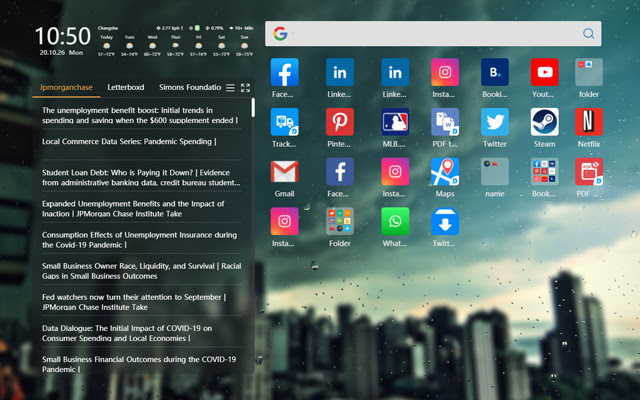Open the feed list hamburger menu icon
Image resolution: width=640 pixels, height=400 pixels.
click(230, 88)
